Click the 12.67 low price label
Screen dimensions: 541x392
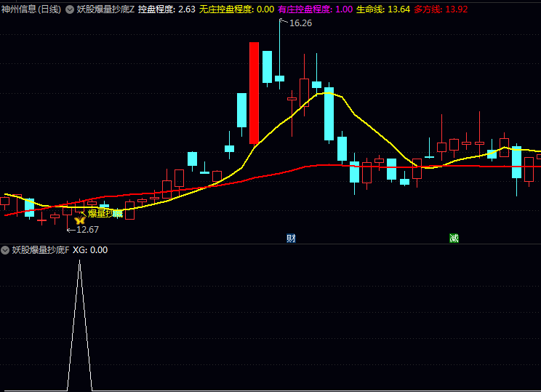click(87, 230)
